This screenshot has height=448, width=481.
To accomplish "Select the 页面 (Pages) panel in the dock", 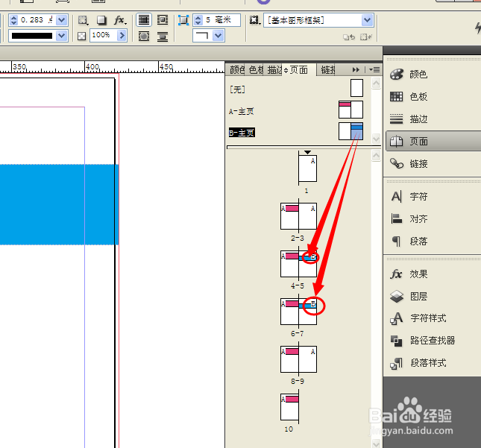I will click(433, 142).
